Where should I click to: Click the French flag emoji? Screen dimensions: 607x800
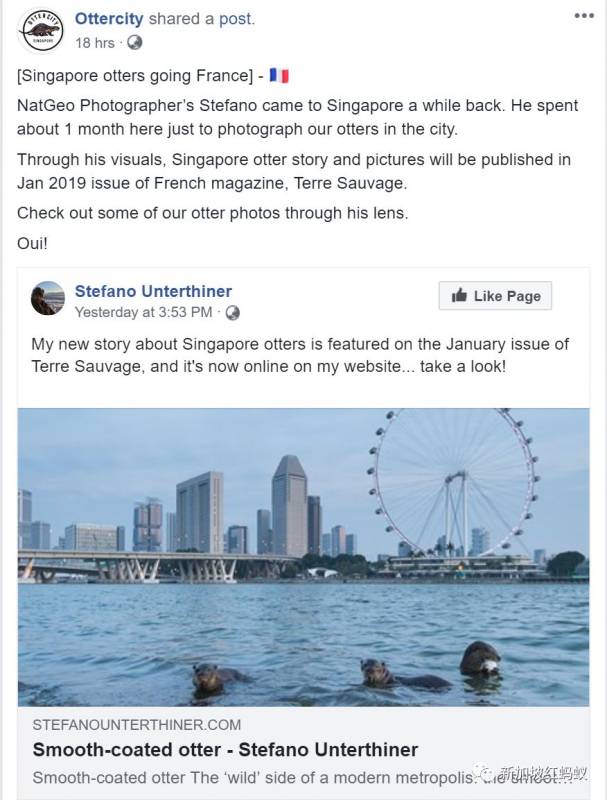click(x=279, y=76)
